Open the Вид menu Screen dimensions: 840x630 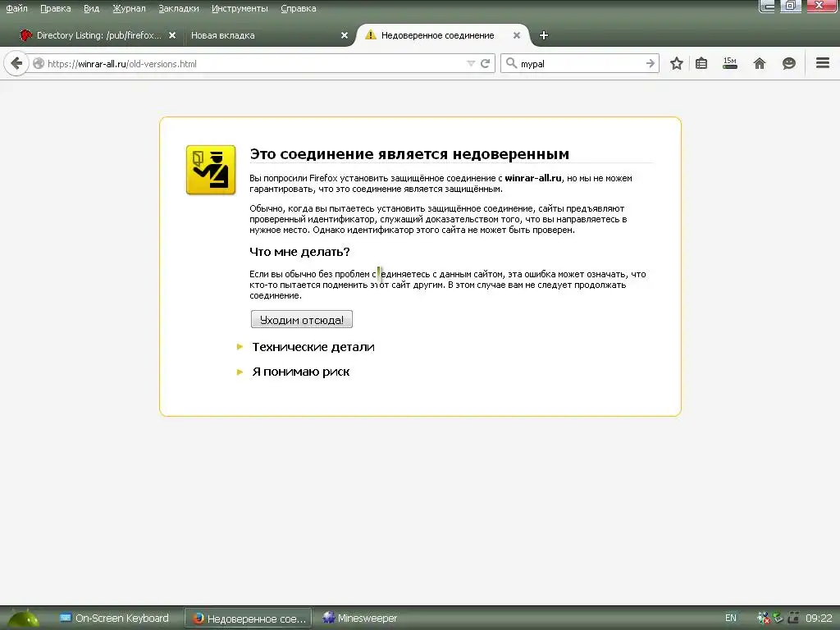[x=92, y=8]
